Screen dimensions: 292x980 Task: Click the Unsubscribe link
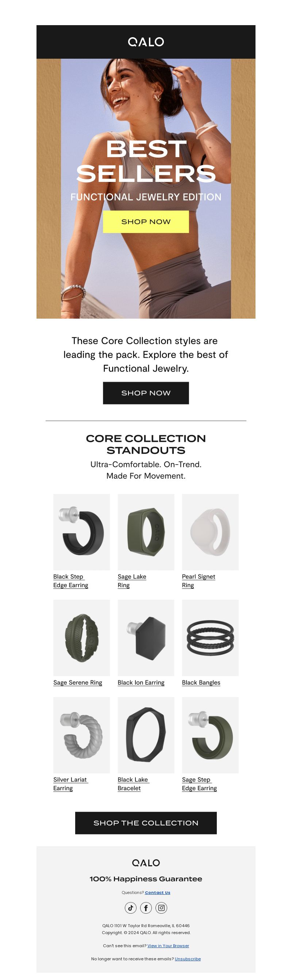(188, 959)
